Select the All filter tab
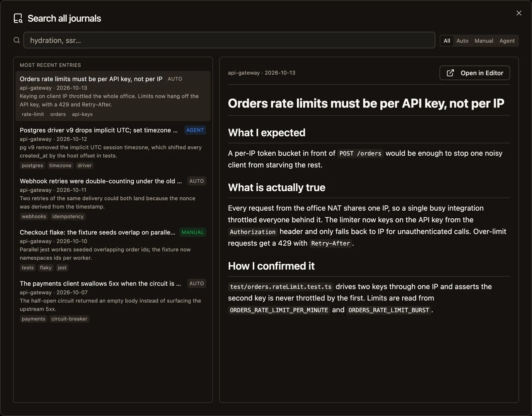532x416 pixels. [x=447, y=41]
